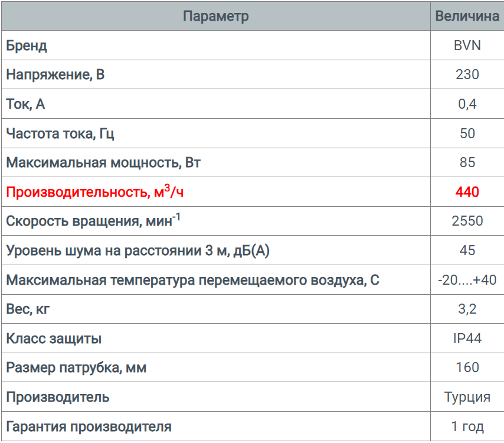Select 'Максимальная температура перемещаемого воздуха' label
This screenshot has height=443, width=504.
pyautogui.click(x=192, y=280)
